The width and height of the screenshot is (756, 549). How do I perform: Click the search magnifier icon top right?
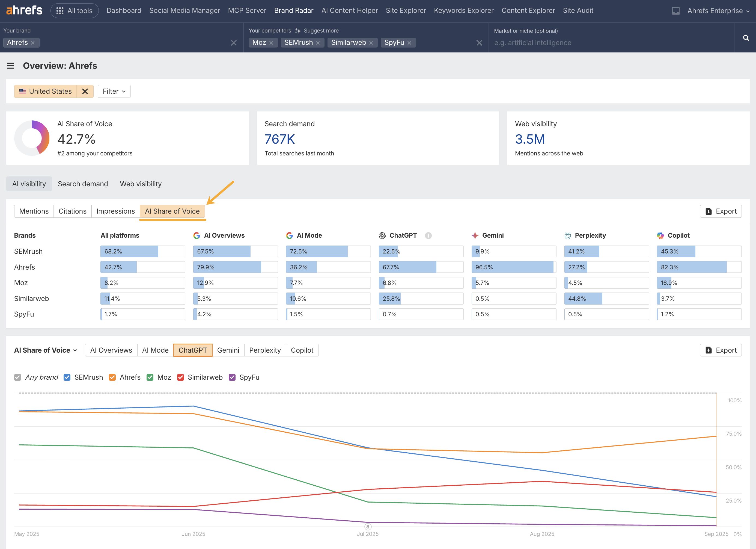click(746, 38)
